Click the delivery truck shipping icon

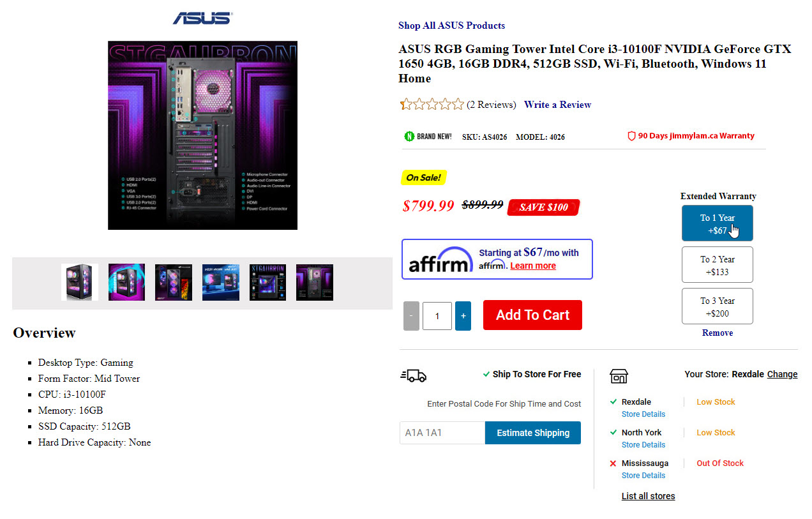click(x=413, y=375)
